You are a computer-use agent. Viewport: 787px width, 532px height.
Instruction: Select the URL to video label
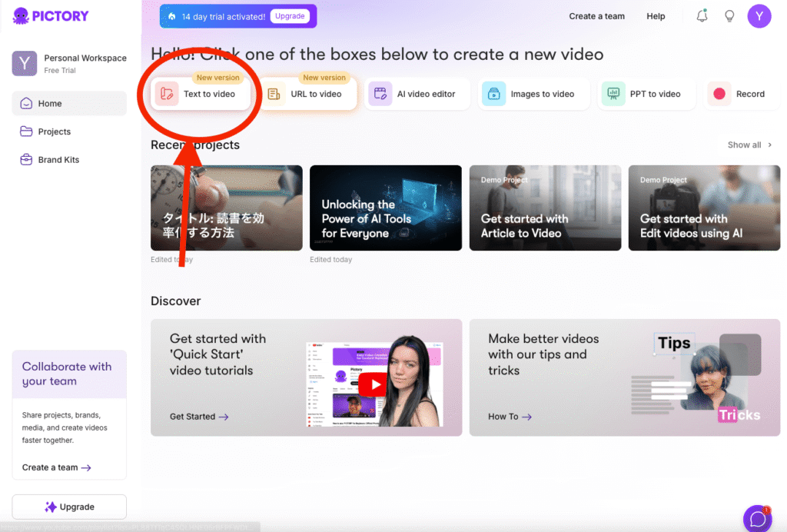pos(316,94)
